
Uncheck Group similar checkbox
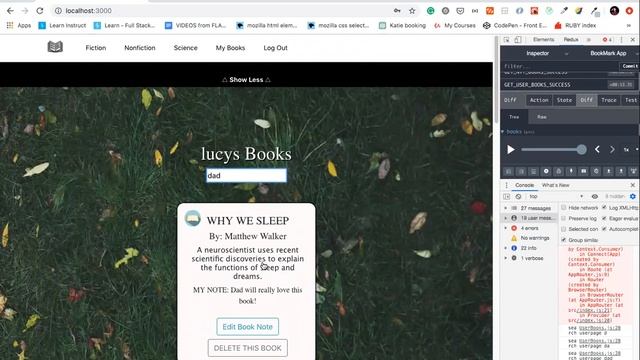(x=564, y=240)
